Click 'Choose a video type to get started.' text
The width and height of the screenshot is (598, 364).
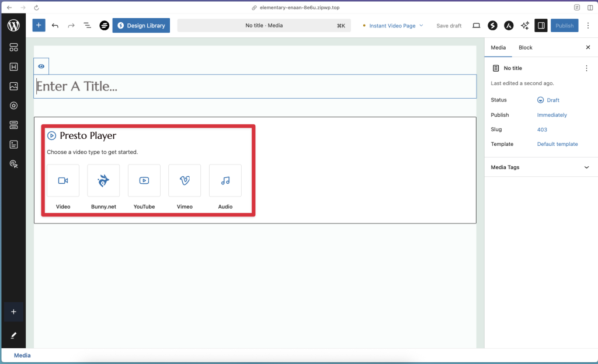92,152
